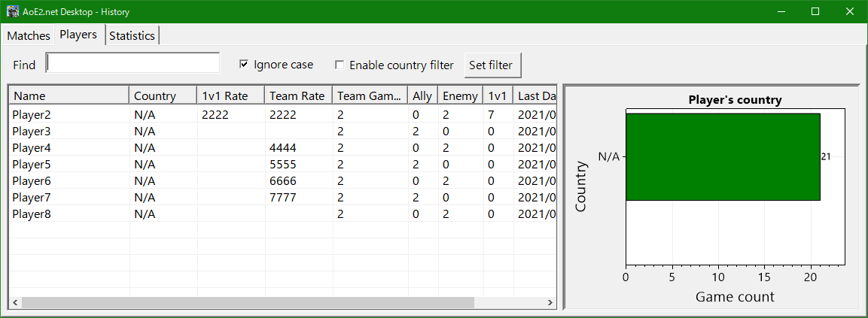Minimize the History window
868x318 pixels.
point(781,12)
